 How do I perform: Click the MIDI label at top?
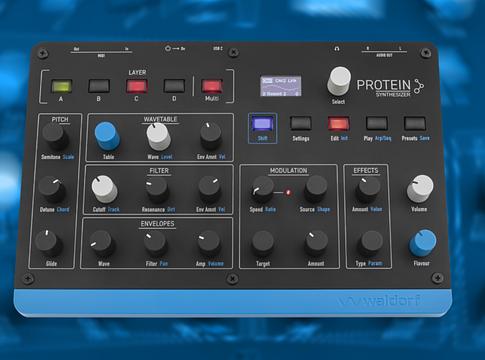101,56
